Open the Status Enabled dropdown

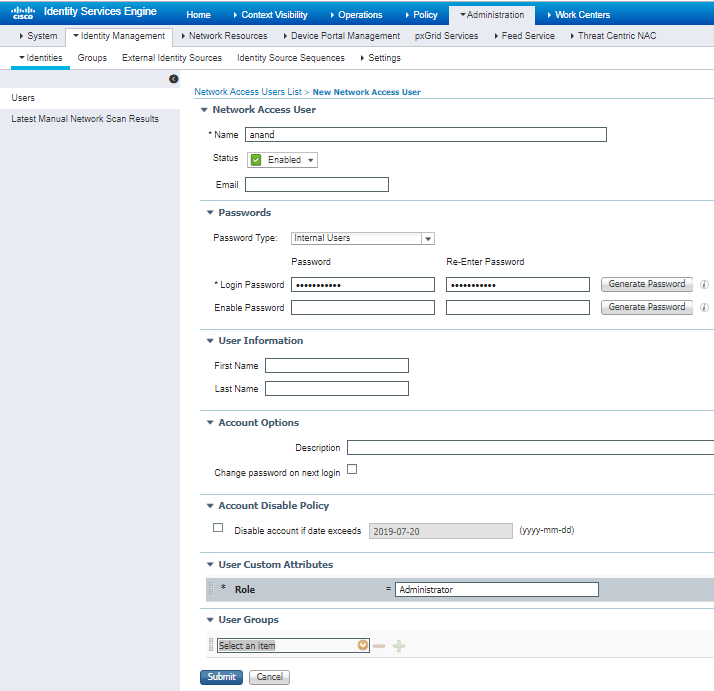282,160
